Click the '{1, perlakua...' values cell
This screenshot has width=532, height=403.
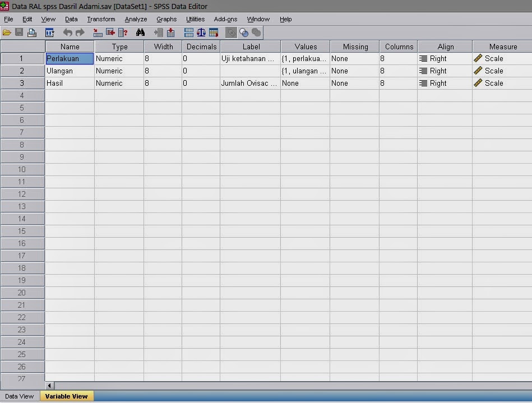305,58
